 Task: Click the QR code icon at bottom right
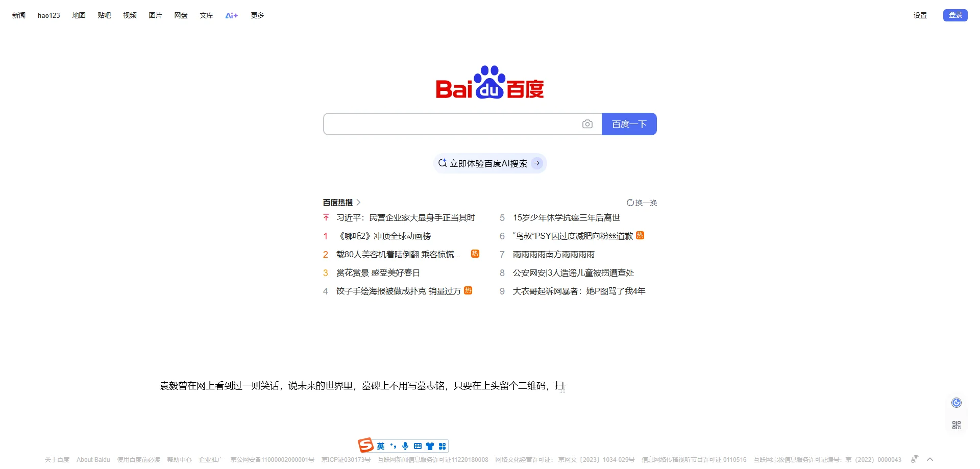point(957,424)
